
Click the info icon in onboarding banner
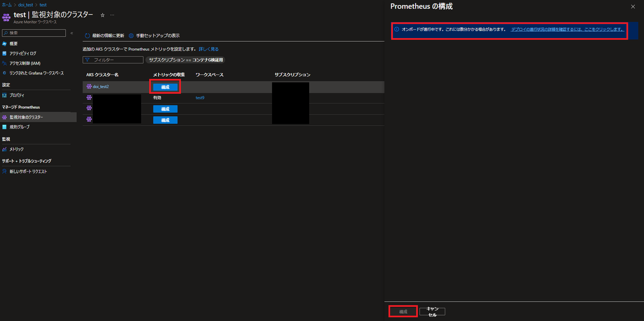pos(397,29)
